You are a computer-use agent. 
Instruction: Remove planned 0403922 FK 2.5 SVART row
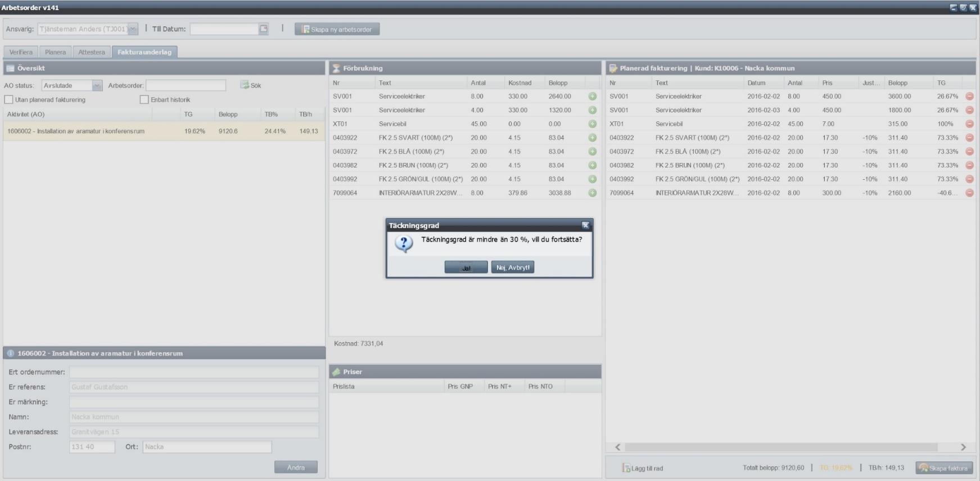pos(969,138)
